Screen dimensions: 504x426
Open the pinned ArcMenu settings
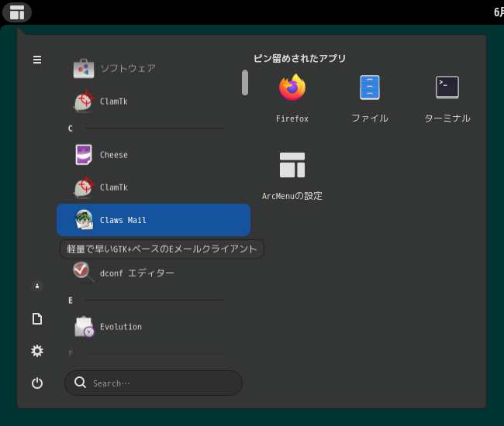point(292,176)
